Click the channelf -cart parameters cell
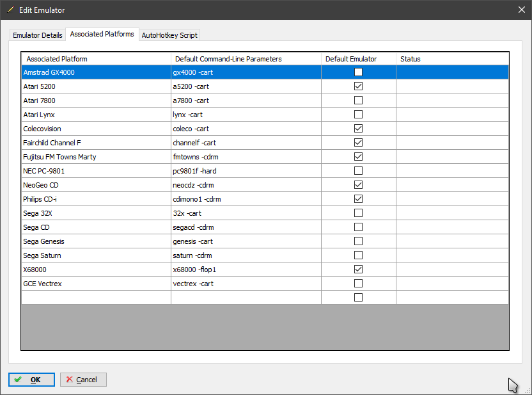The width and height of the screenshot is (532, 395). tap(246, 143)
